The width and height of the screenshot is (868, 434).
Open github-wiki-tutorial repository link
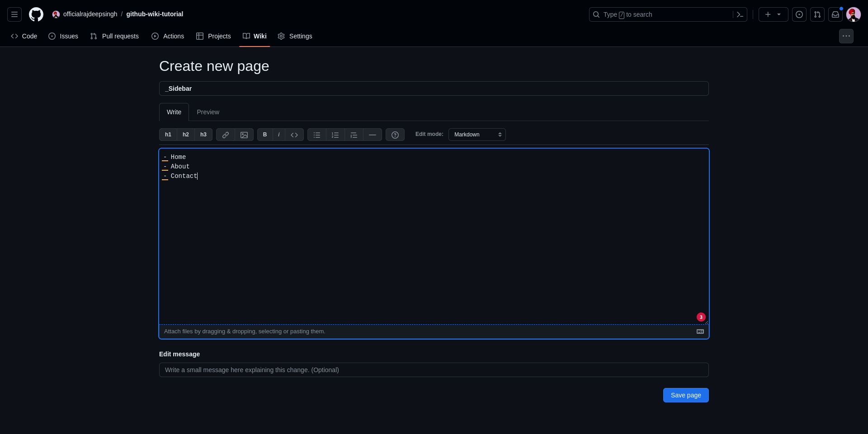[155, 14]
